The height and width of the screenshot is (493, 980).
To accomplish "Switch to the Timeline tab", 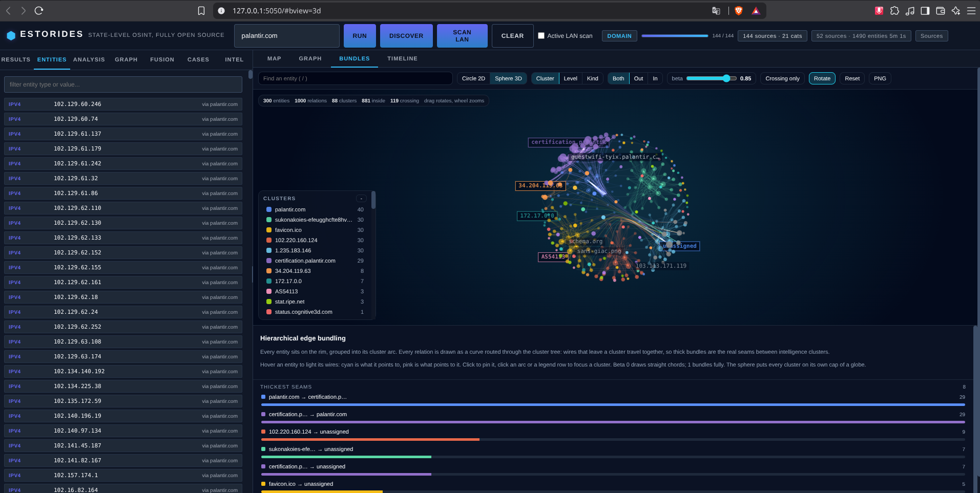I will click(402, 59).
